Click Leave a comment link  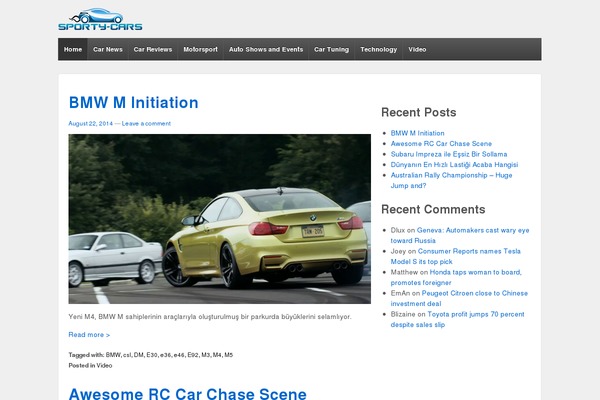point(146,123)
